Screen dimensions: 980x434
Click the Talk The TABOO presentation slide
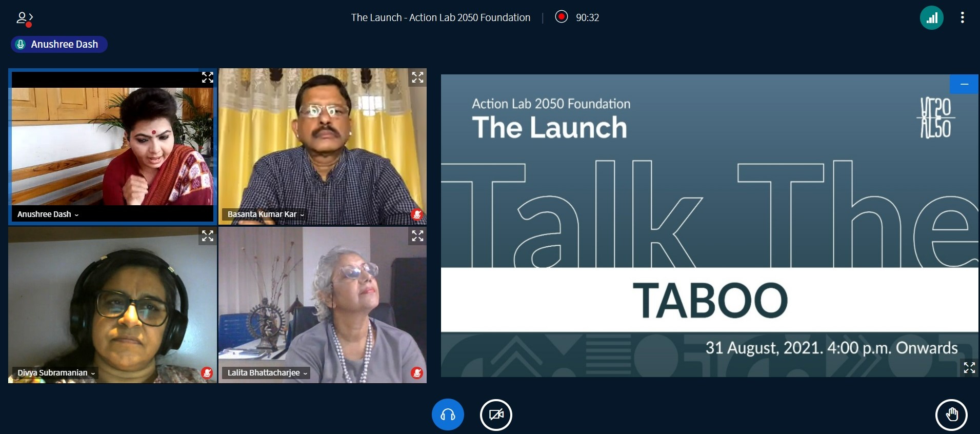pyautogui.click(x=710, y=226)
